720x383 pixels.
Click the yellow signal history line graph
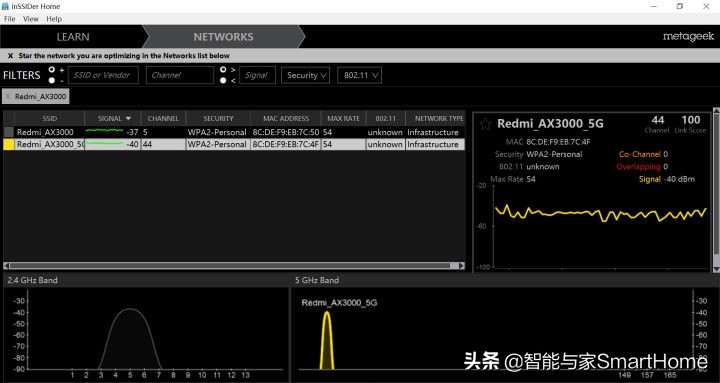coord(600,214)
